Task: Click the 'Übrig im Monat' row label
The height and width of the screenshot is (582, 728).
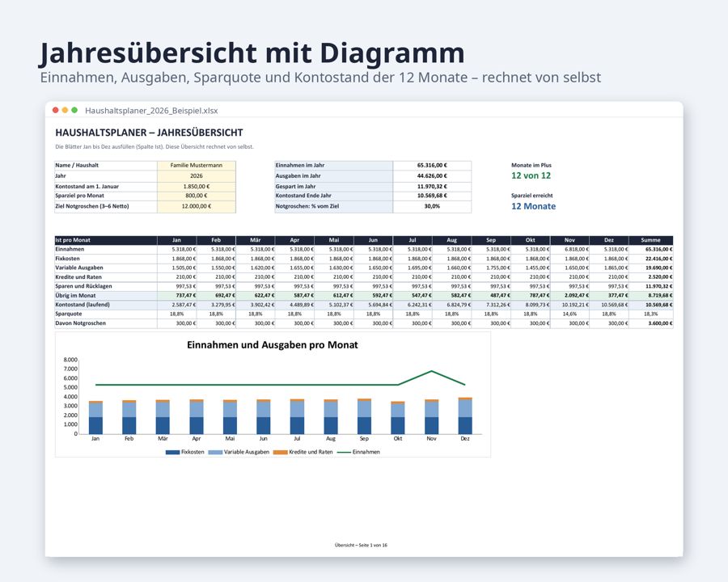Action: [x=75, y=295]
